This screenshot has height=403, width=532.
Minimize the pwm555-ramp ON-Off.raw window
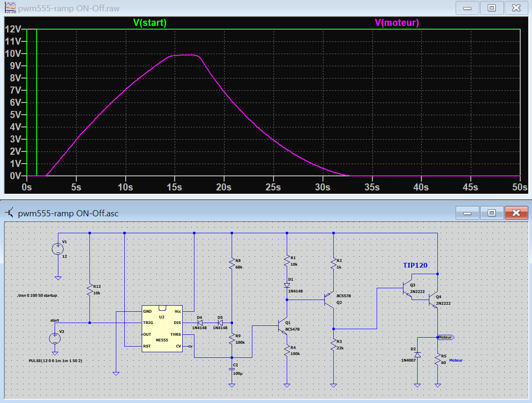pyautogui.click(x=467, y=8)
